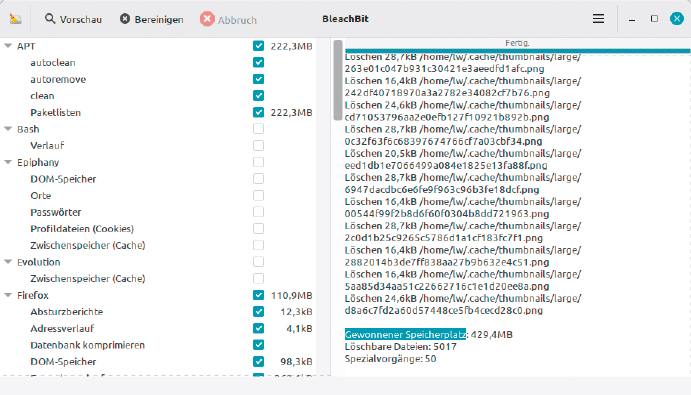
Task: Collapse the APT tree group
Action: tap(8, 46)
